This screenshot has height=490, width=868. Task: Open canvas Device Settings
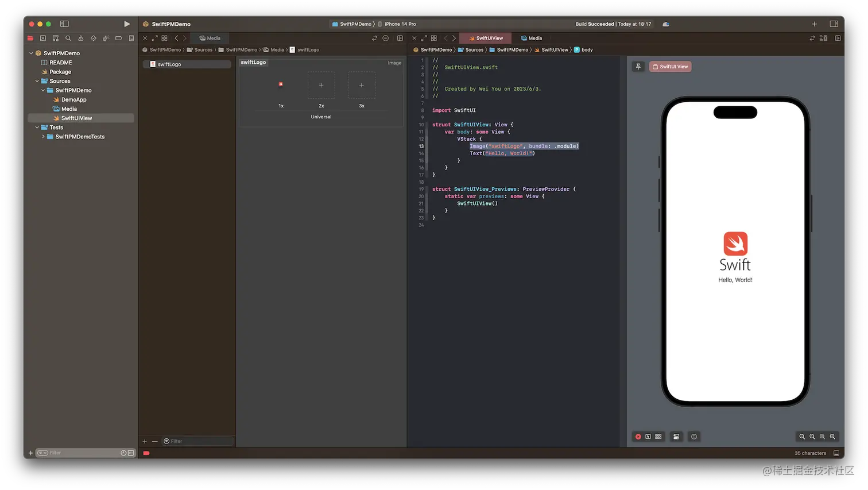pyautogui.click(x=676, y=437)
